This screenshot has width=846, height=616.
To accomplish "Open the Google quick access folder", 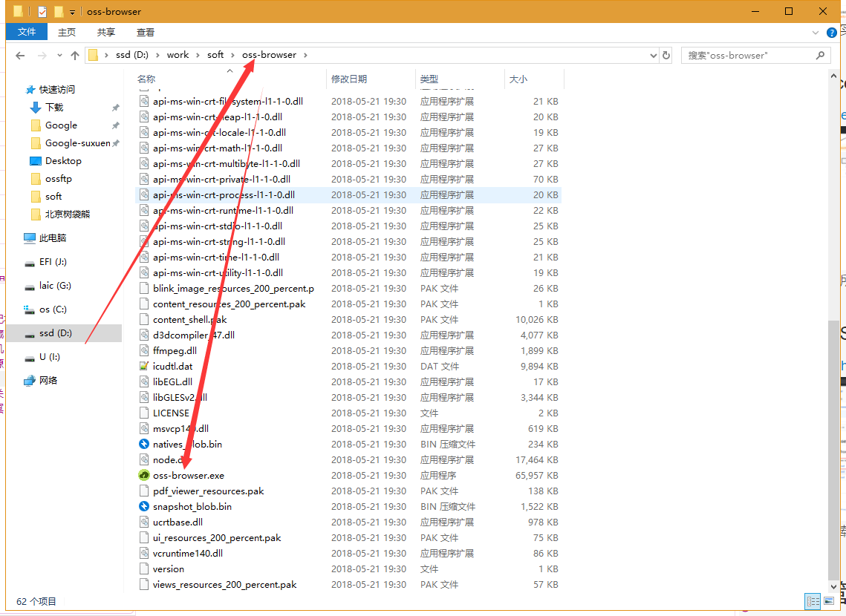I will 61,125.
